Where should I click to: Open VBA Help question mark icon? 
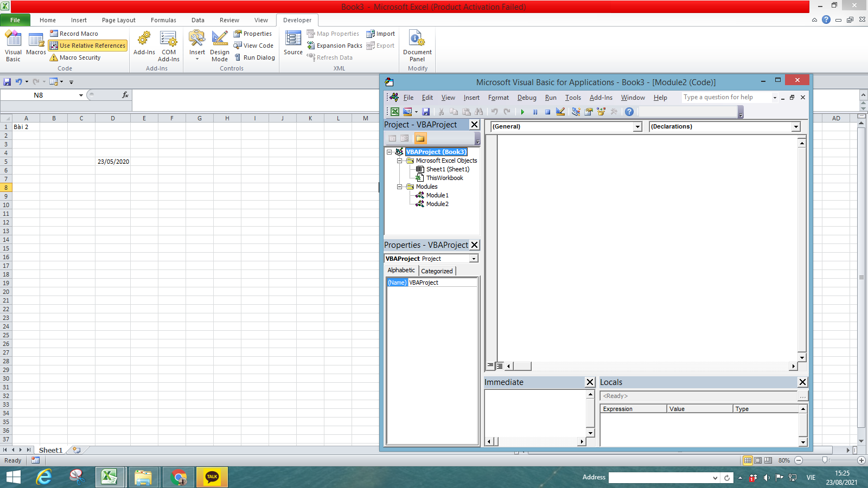pos(629,112)
